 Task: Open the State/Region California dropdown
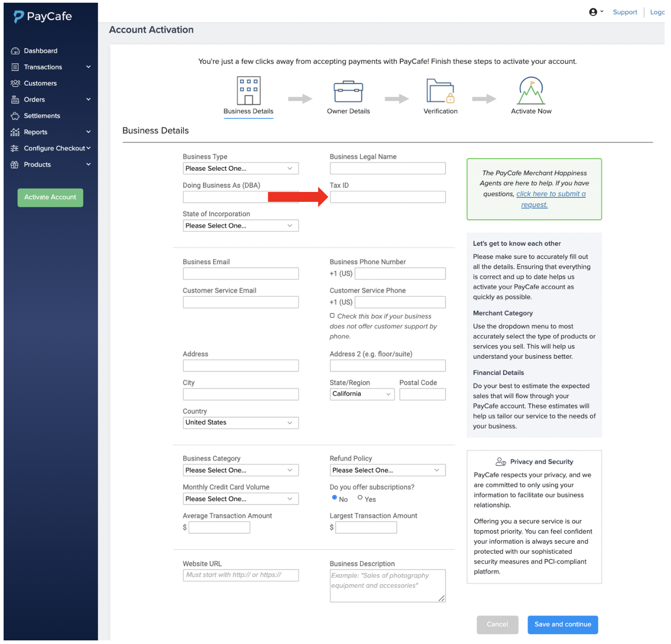[362, 394]
